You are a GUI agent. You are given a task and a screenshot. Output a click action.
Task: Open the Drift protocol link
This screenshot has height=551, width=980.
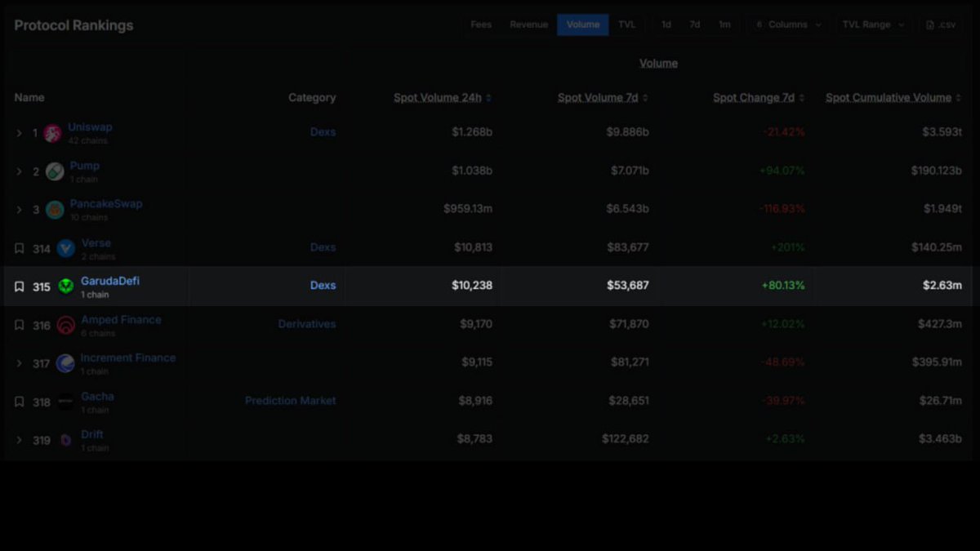[x=92, y=434]
